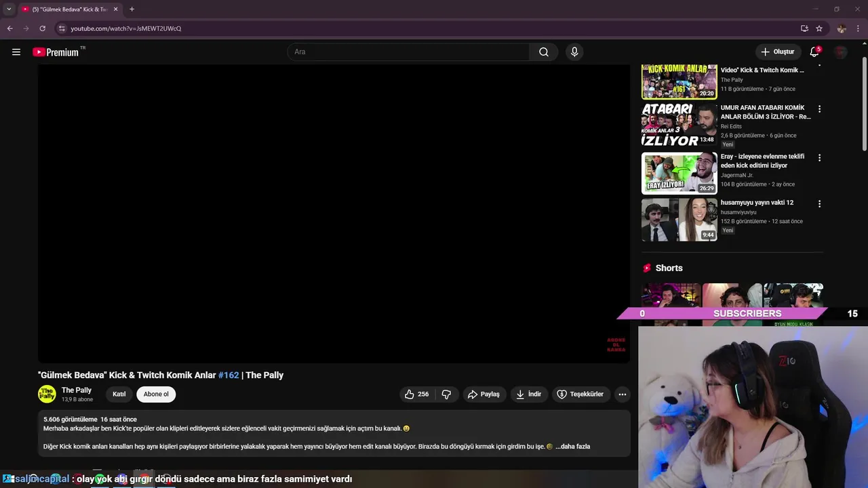Open Kick Komik Anlar #161 thumbnail
868x488 pixels.
[x=679, y=82]
